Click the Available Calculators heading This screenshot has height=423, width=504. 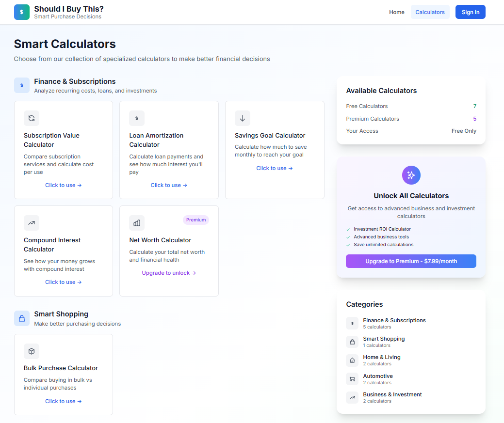(x=381, y=91)
